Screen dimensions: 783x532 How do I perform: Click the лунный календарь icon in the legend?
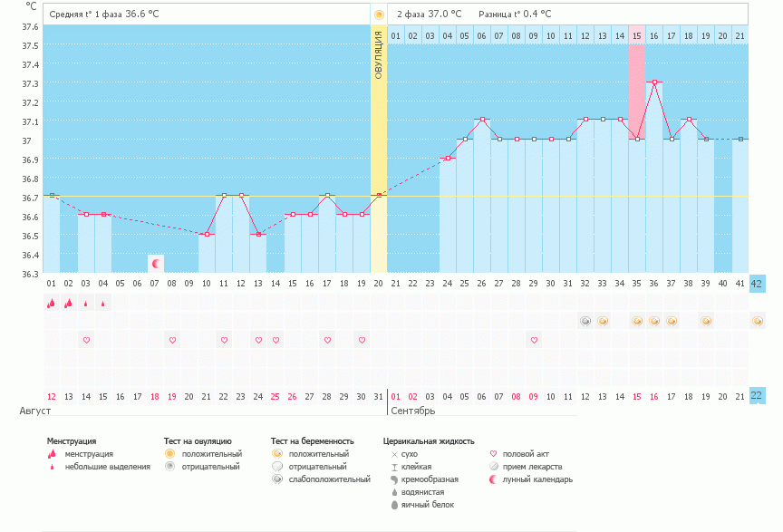(493, 479)
